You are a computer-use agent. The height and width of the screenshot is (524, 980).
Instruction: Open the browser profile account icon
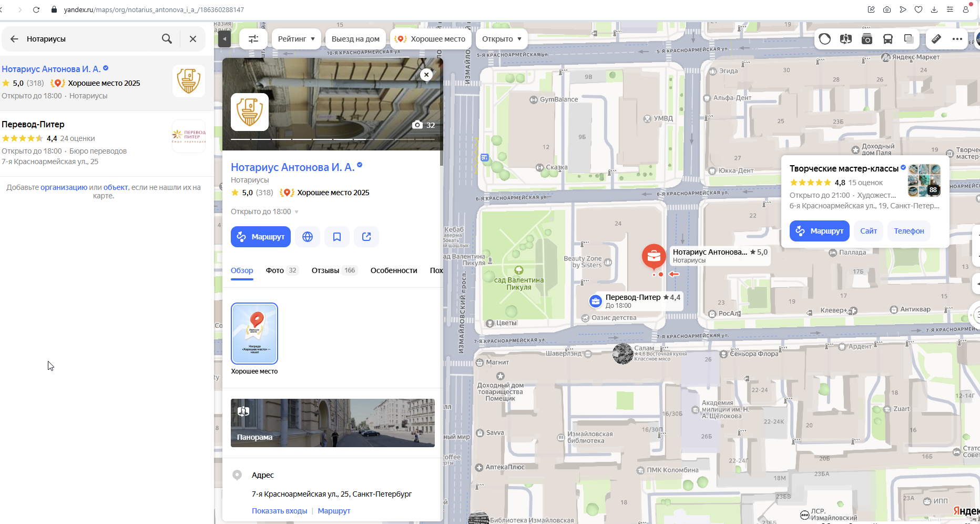(966, 9)
